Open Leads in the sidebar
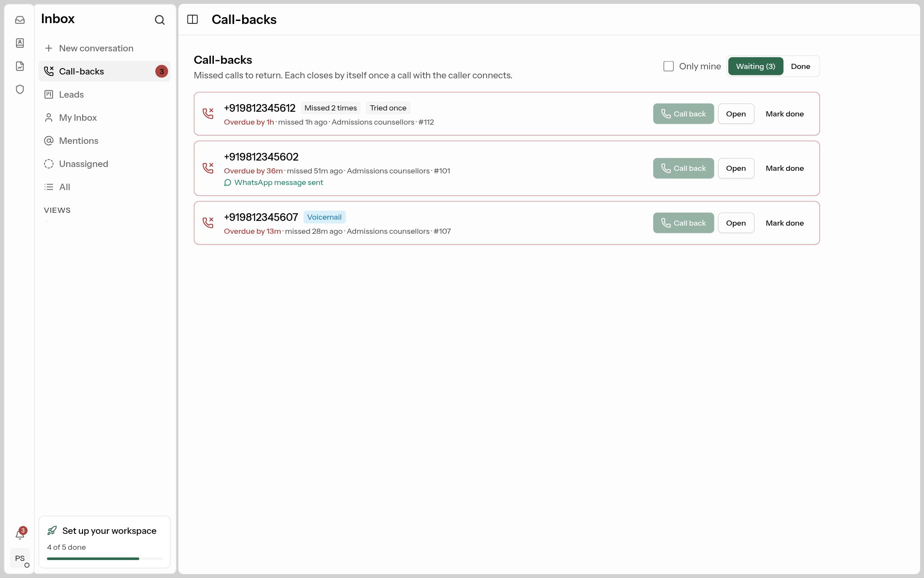Viewport: 924px width, 578px height. click(104, 94)
